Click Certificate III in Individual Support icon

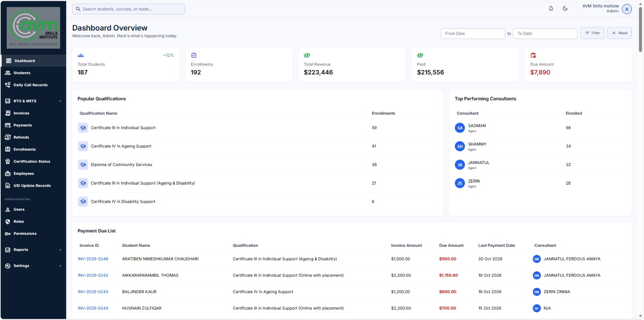tap(83, 128)
